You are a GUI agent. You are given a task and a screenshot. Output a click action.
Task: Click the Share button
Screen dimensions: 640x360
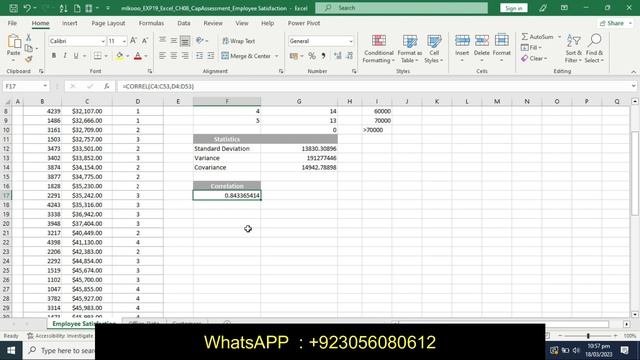click(x=615, y=23)
